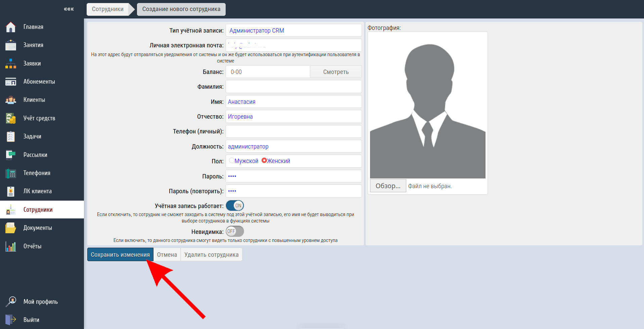
Task: Click the employee icon for Сотрудники
Action: tap(11, 210)
